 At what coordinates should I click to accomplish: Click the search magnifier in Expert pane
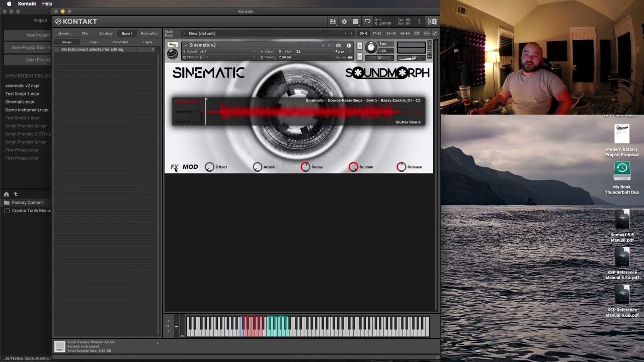point(152,49)
